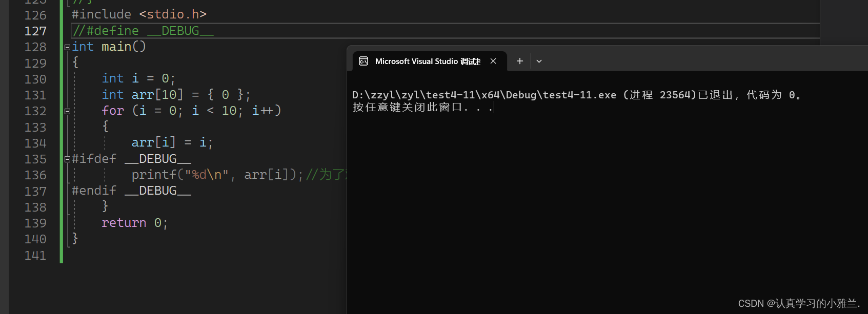
Task: Click the return 0 statement
Action: (x=134, y=223)
